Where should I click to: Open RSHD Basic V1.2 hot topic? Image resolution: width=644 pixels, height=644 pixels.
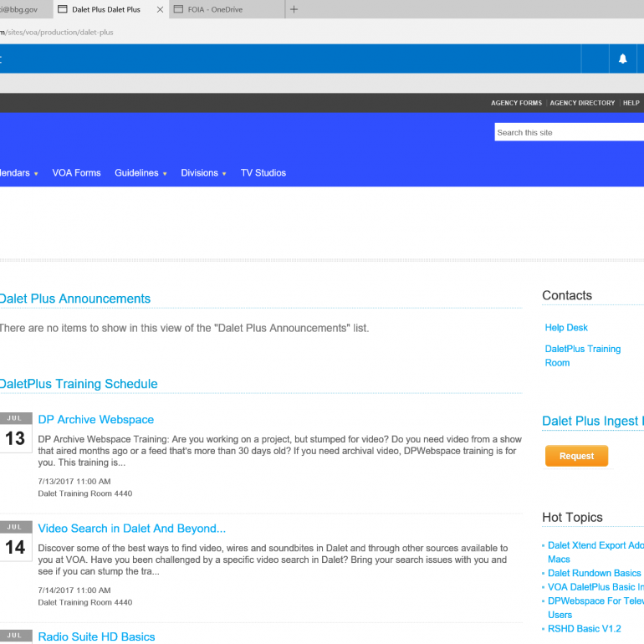coord(584,629)
